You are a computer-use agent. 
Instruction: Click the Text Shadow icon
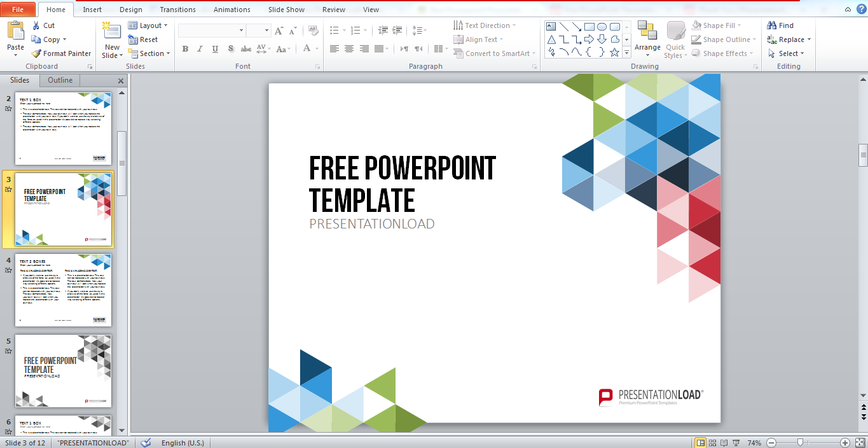[x=231, y=48]
